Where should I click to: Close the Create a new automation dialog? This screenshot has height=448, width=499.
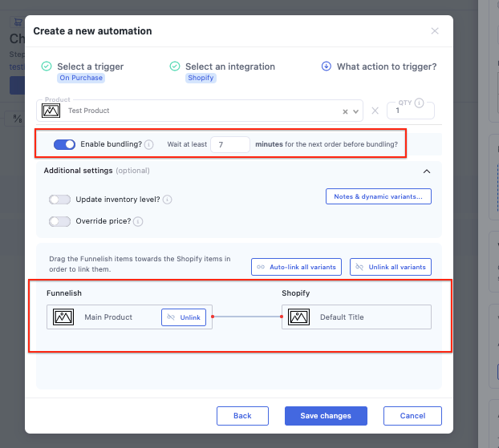click(x=435, y=31)
